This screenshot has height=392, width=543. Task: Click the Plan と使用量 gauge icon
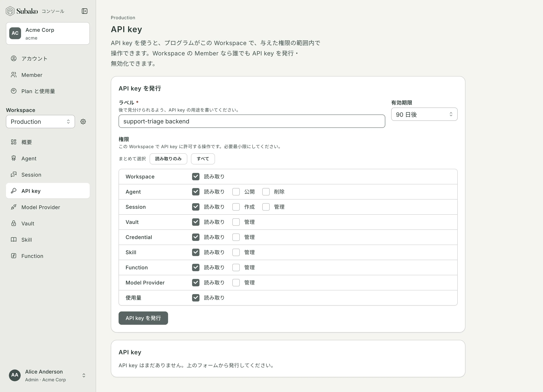(x=14, y=91)
